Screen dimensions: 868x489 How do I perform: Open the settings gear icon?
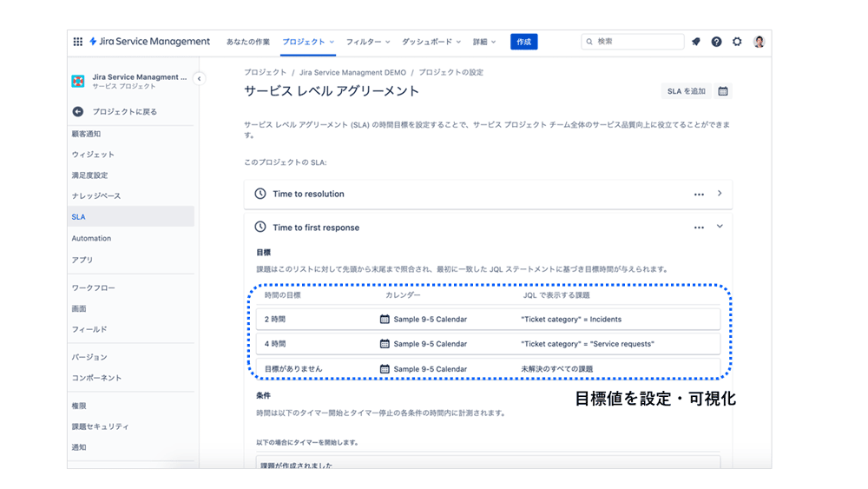[x=737, y=42]
